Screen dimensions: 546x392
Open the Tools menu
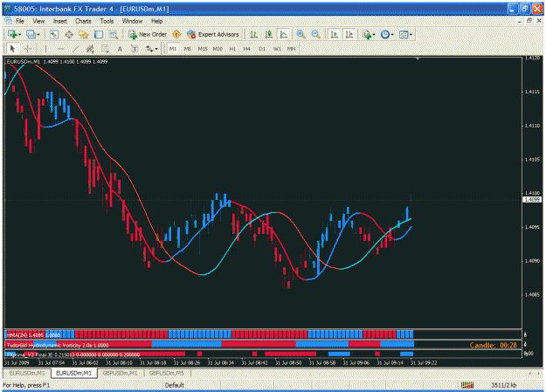107,21
